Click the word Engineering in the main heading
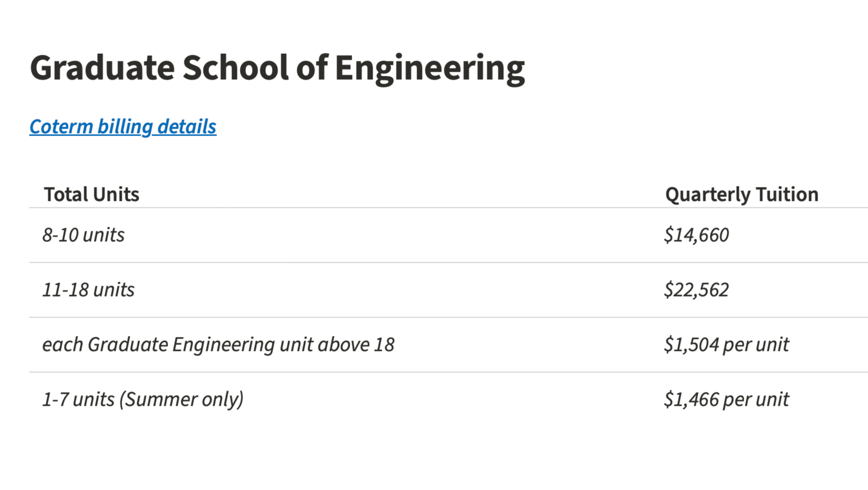868x490 pixels. click(430, 68)
